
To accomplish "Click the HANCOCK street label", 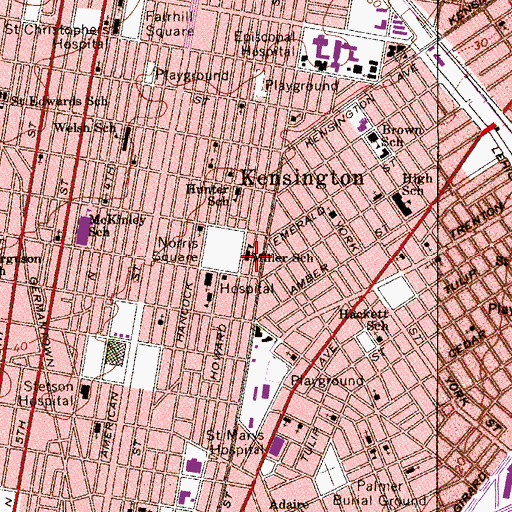I will point(185,312).
